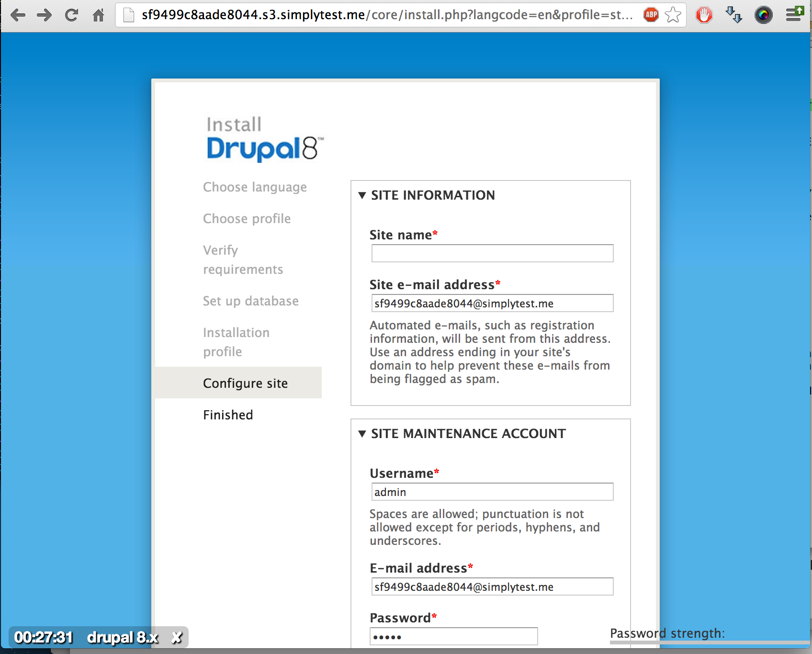Open the downloads arrow extension
This screenshot has width=812, height=654.
(x=733, y=15)
